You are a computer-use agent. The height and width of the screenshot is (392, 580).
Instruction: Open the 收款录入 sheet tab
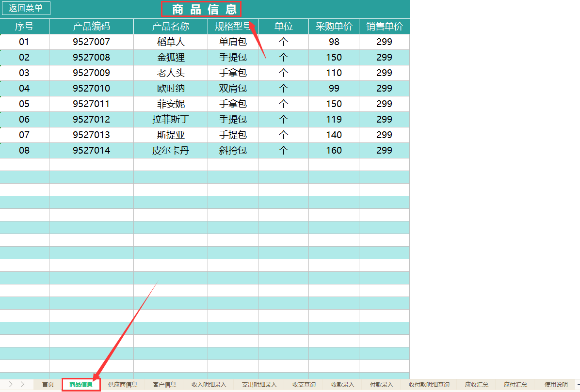pos(342,384)
